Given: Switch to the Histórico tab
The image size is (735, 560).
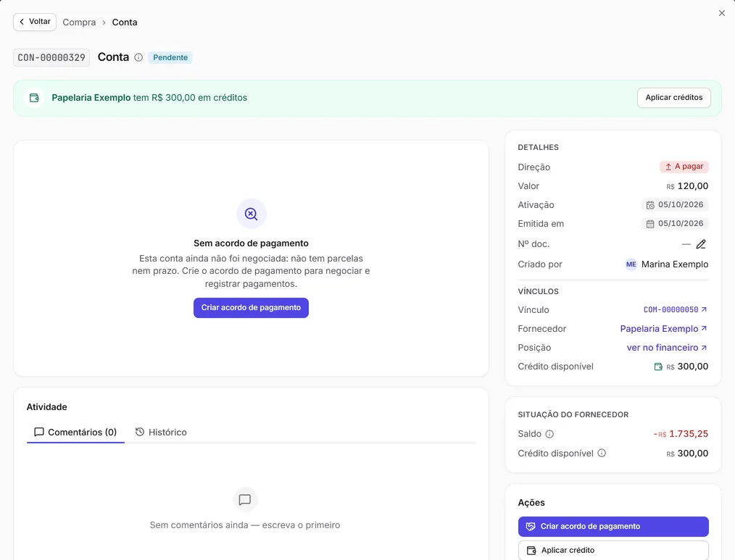Looking at the screenshot, I should (161, 432).
